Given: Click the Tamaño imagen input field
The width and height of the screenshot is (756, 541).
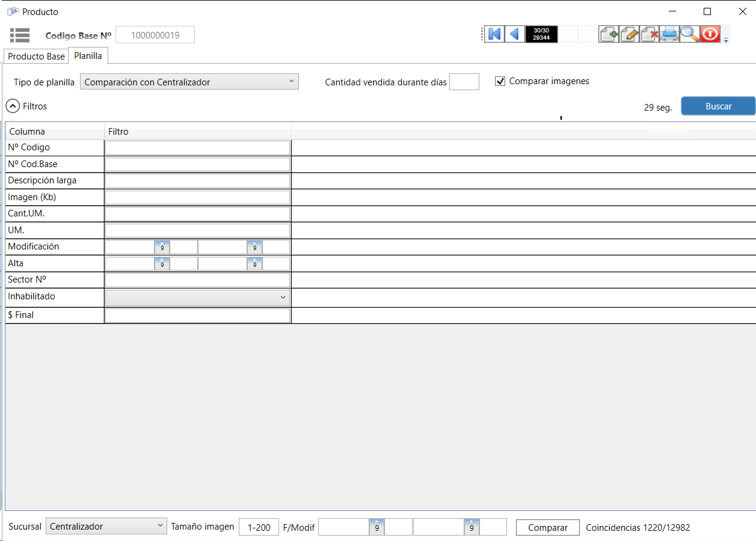Looking at the screenshot, I should tap(259, 527).
